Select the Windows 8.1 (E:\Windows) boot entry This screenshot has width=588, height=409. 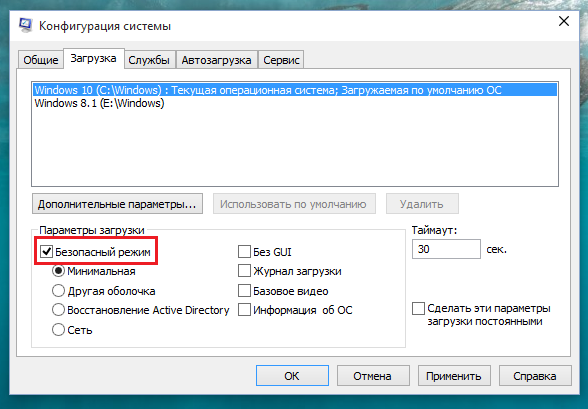pyautogui.click(x=295, y=103)
